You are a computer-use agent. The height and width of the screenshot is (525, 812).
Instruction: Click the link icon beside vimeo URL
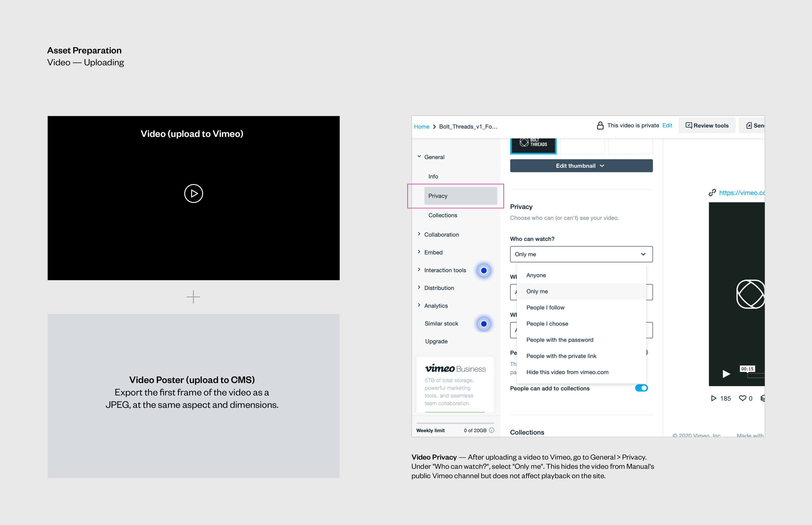[x=712, y=193]
